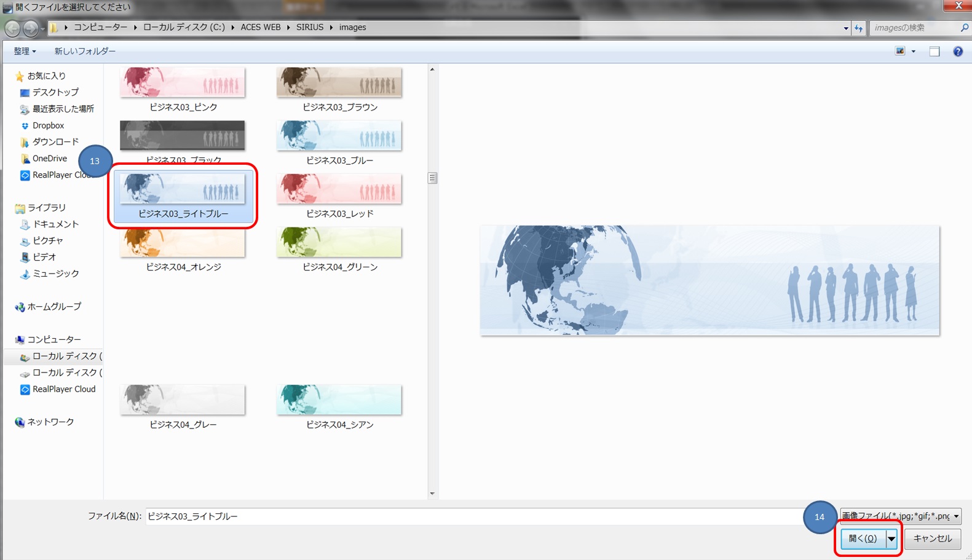The image size is (972, 560).
Task: Go back with the back arrow
Action: [12, 28]
